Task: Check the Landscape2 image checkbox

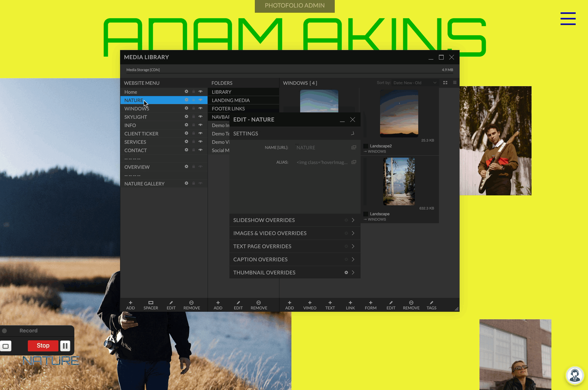Action: point(366,146)
